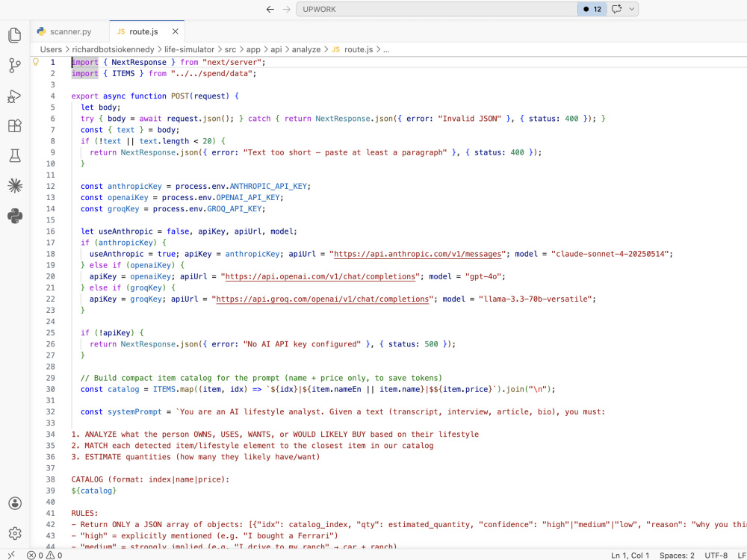Click GROQ_API_KEY on line 14
747x560 pixels.
pyautogui.click(x=235, y=208)
